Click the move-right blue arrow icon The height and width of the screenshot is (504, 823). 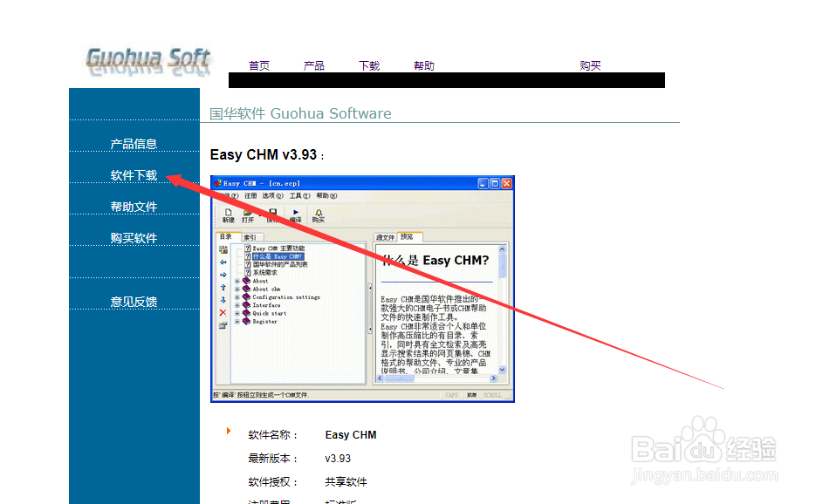[223, 275]
